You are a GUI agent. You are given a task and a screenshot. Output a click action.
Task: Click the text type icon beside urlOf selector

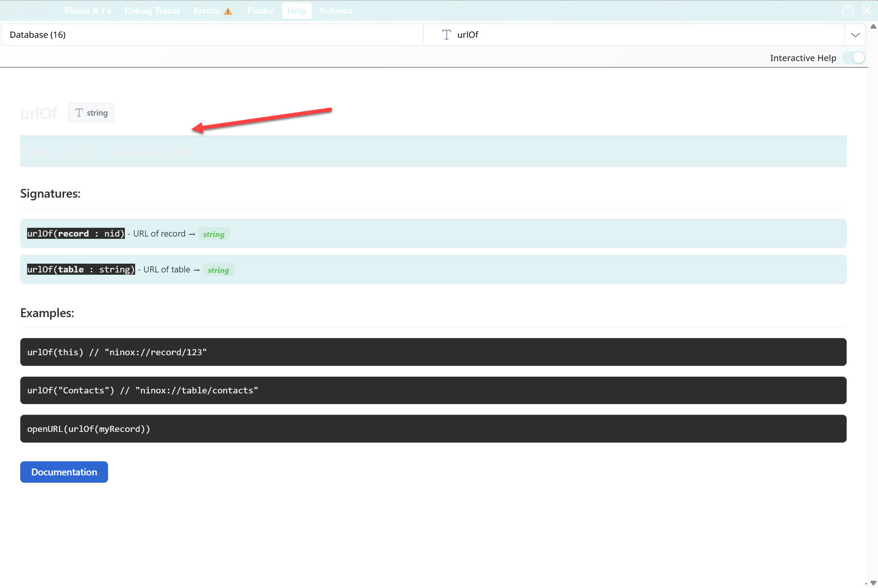[x=447, y=35]
